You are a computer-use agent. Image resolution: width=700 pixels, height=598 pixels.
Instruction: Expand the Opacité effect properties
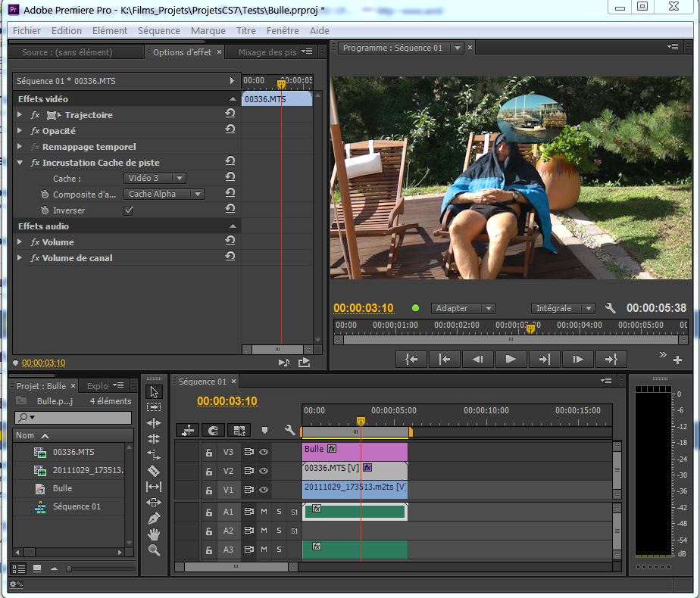pyautogui.click(x=20, y=131)
